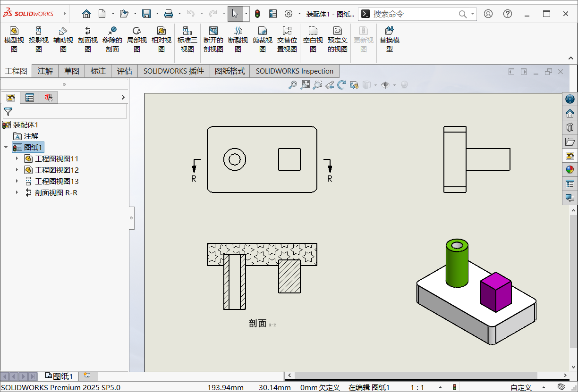
Task: Click the purple cube in the isometric view
Action: click(x=496, y=292)
